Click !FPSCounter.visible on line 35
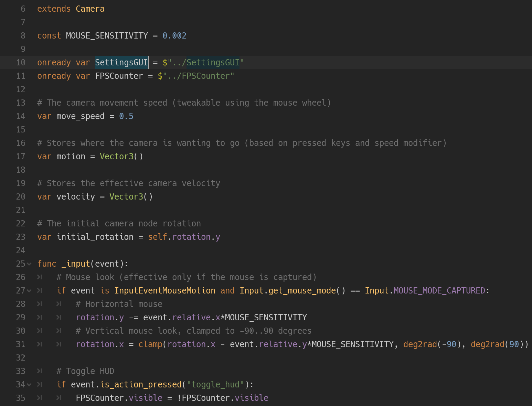 [223, 398]
